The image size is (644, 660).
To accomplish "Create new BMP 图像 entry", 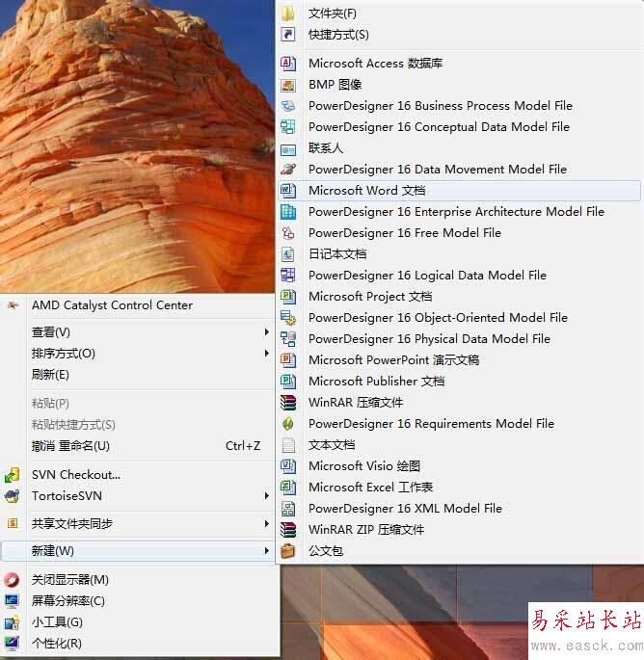I will click(460, 85).
